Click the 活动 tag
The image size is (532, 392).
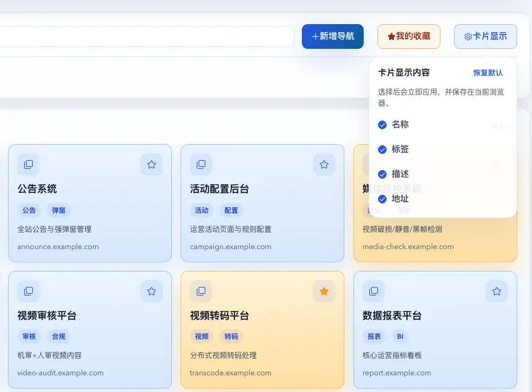202,210
